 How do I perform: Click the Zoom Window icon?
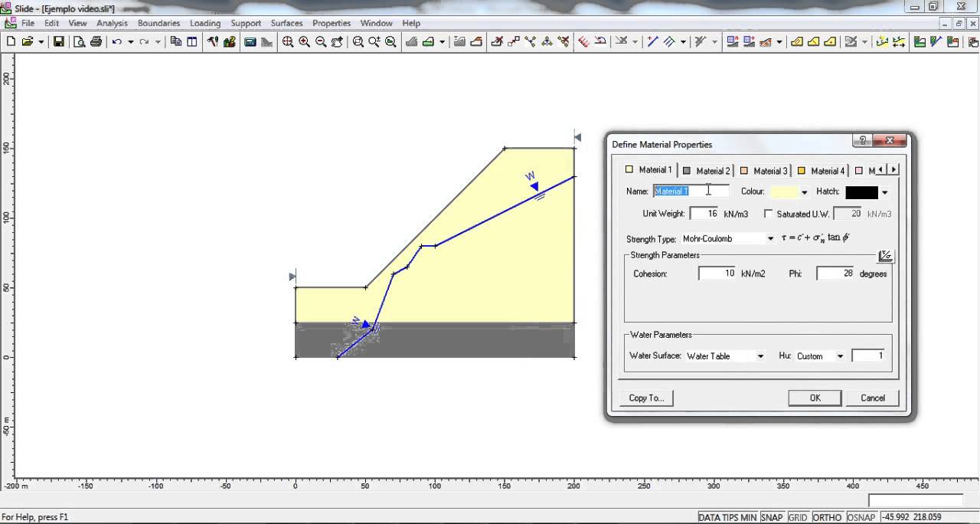tap(358, 42)
